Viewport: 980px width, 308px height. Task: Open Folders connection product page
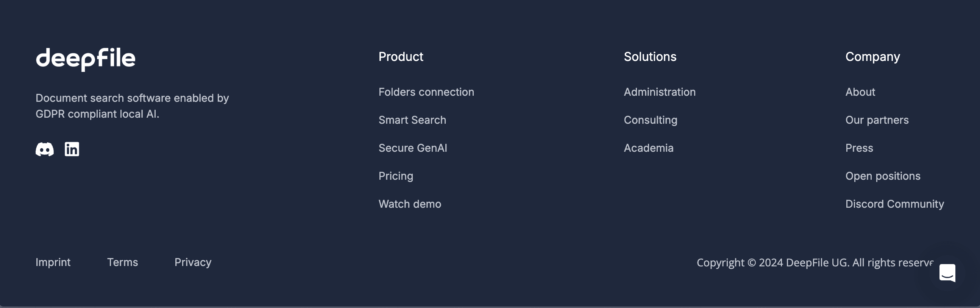point(426,92)
